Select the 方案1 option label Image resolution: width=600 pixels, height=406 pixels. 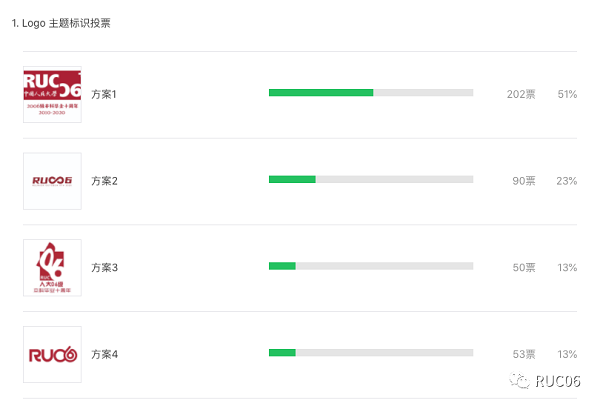click(x=104, y=94)
